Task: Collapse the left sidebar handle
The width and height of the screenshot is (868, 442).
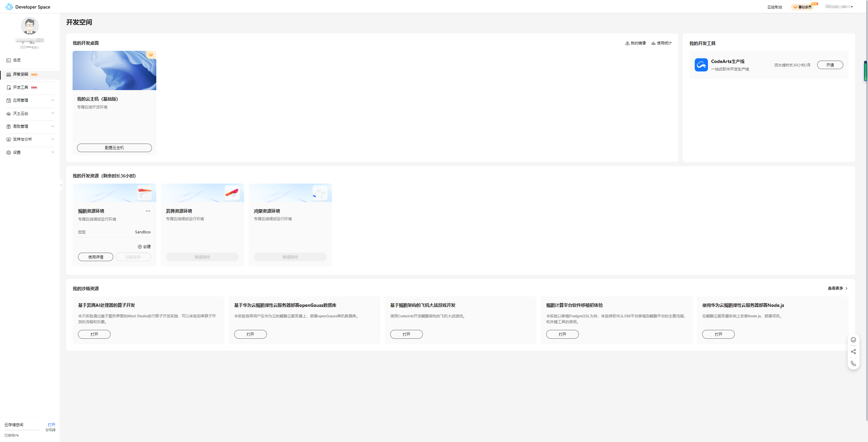Action: pyautogui.click(x=61, y=185)
